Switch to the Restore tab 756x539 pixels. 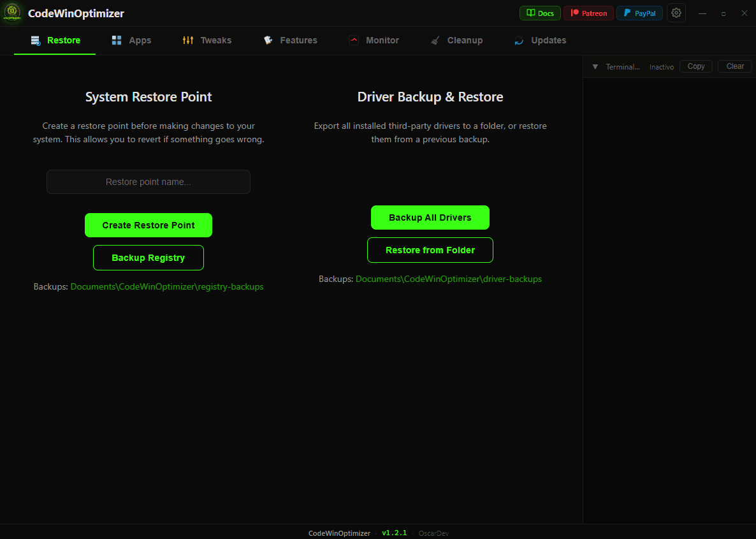pyautogui.click(x=55, y=41)
